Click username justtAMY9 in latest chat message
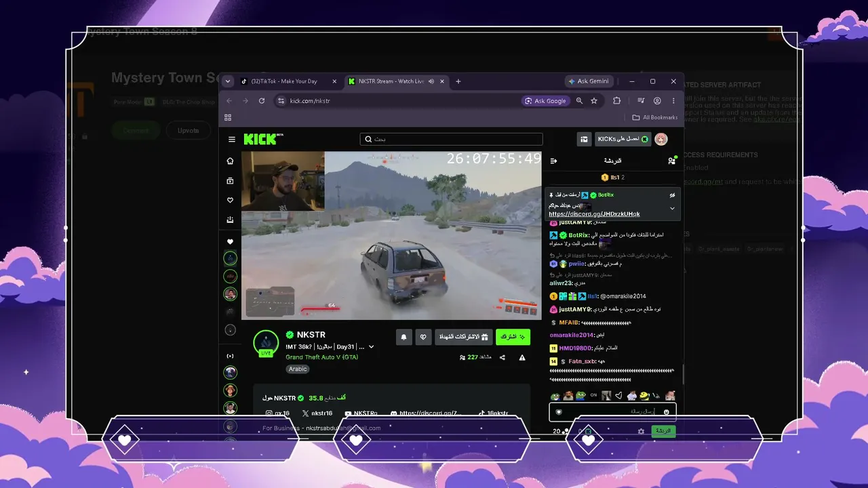This screenshot has width=868, height=488. click(575, 309)
